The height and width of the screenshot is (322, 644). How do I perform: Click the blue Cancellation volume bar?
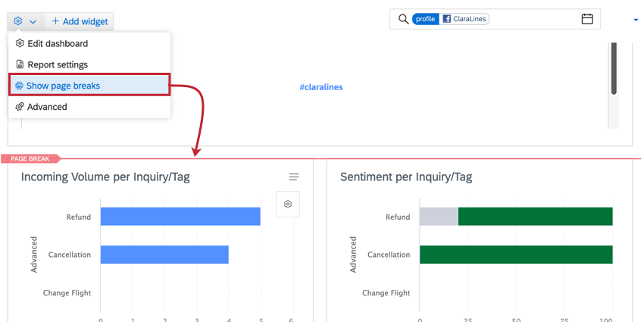pos(164,255)
